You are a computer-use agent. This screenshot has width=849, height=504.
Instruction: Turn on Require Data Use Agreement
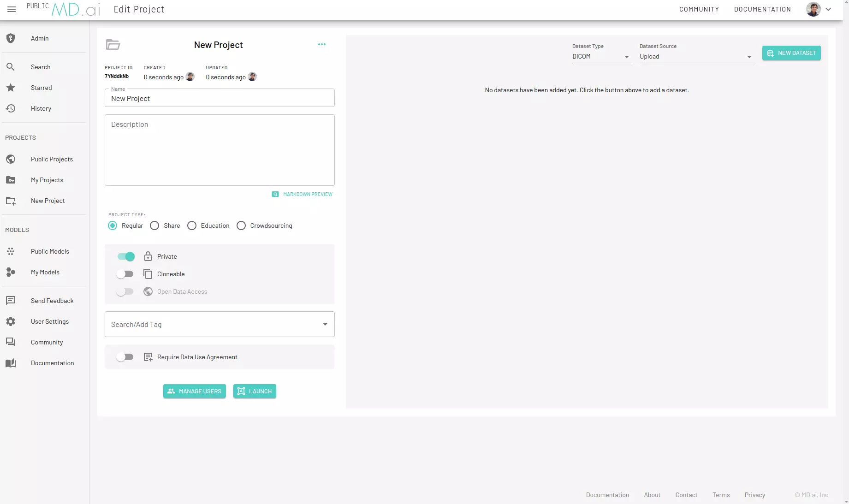(x=125, y=356)
